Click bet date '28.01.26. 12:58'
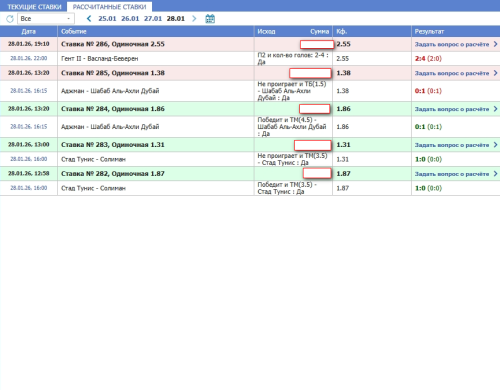Screen dimensions: 500x390 coord(29,174)
